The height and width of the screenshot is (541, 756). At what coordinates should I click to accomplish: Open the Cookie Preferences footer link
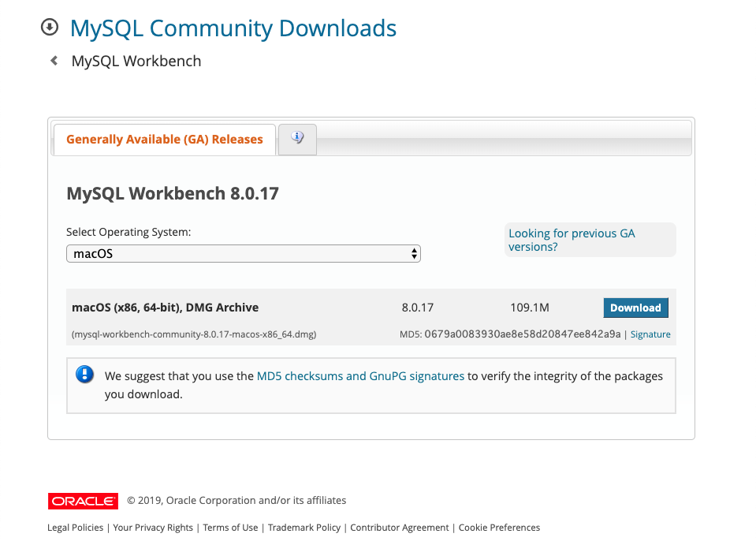click(x=499, y=528)
